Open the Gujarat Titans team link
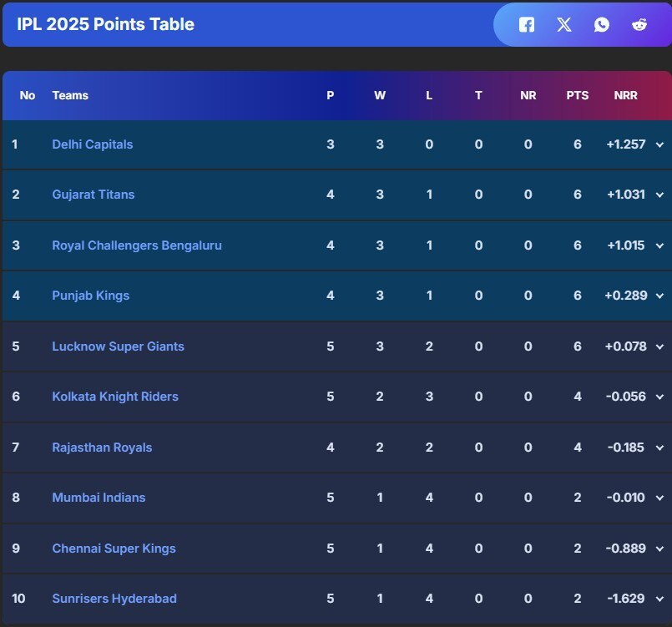Image resolution: width=672 pixels, height=627 pixels. click(93, 195)
